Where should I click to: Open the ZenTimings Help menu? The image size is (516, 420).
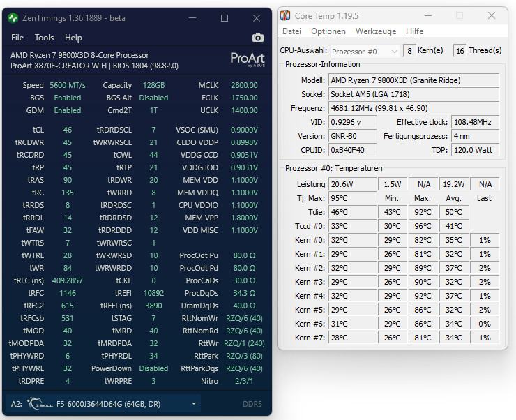[73, 38]
